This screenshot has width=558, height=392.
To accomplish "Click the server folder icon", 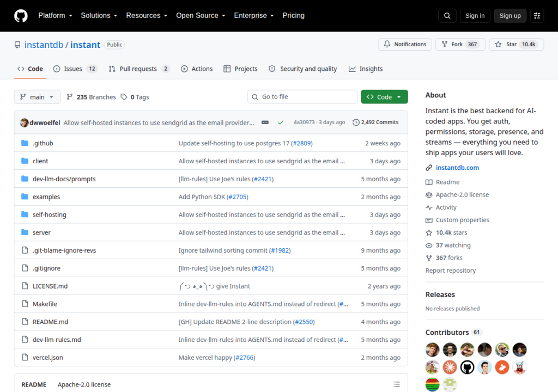I will [x=25, y=232].
